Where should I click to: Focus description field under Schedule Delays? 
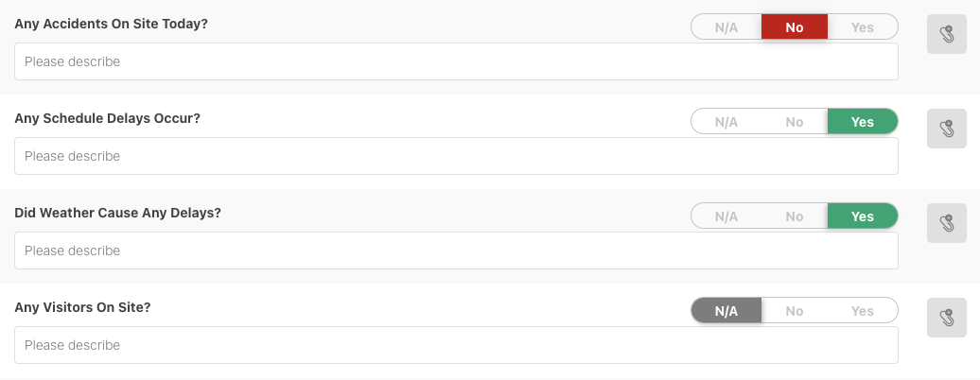pos(456,156)
